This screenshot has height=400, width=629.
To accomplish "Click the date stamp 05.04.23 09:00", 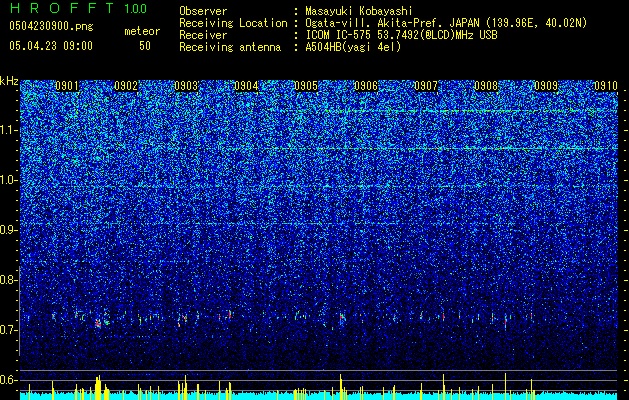I will tap(51, 46).
